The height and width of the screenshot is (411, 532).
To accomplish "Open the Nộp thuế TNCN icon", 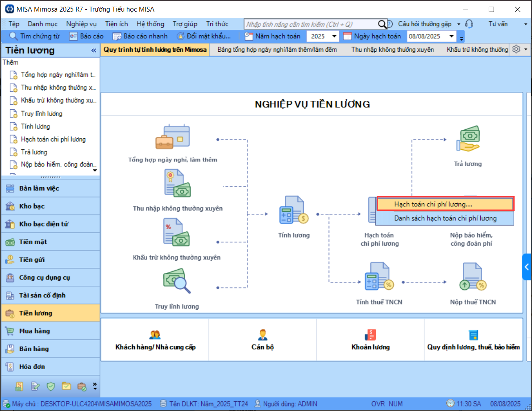I will tap(473, 276).
